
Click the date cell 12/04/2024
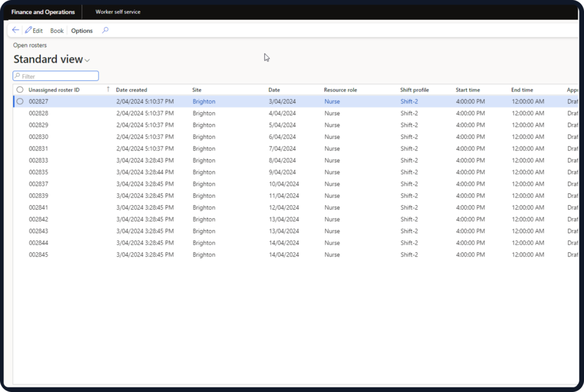pos(284,207)
